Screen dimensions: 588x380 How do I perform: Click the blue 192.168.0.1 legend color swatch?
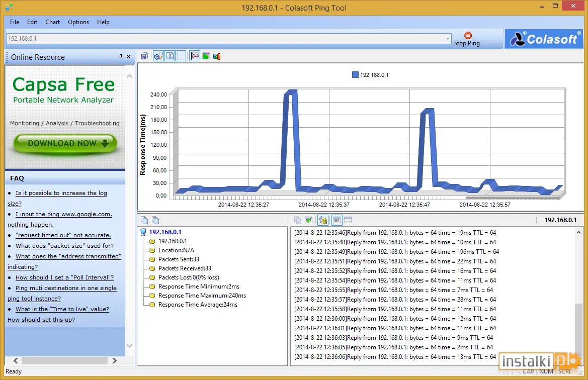pos(355,75)
